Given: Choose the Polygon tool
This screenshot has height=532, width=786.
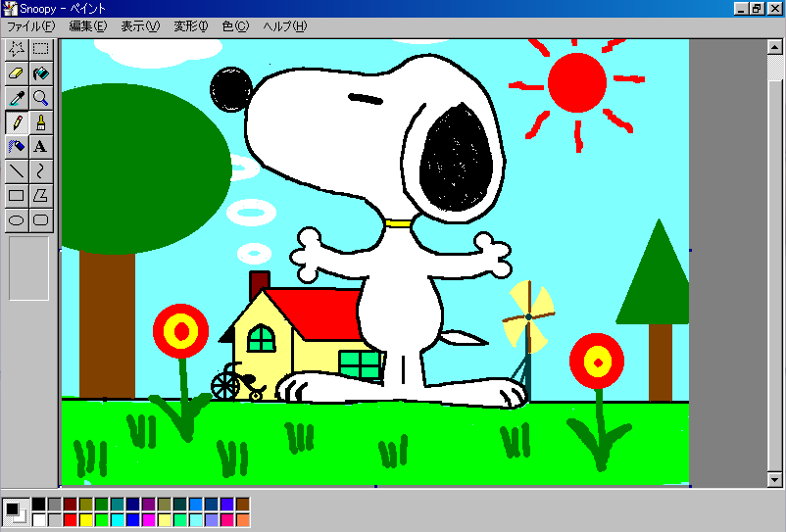Looking at the screenshot, I should coord(40,195).
